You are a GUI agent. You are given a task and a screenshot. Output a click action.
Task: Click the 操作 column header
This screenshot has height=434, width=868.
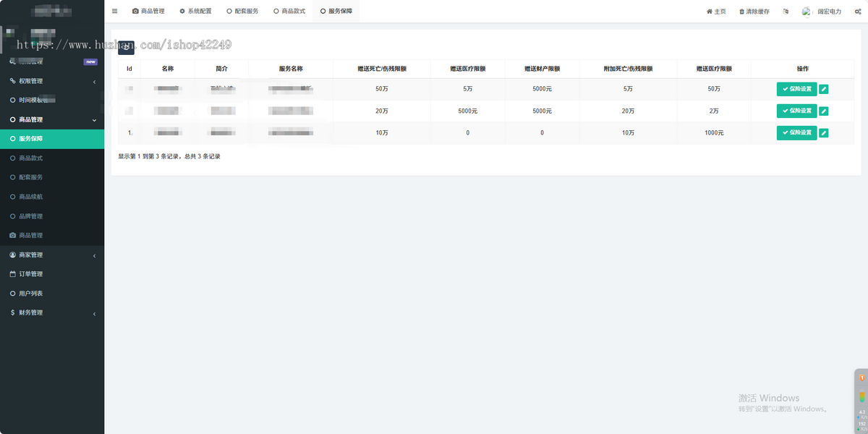click(x=803, y=69)
